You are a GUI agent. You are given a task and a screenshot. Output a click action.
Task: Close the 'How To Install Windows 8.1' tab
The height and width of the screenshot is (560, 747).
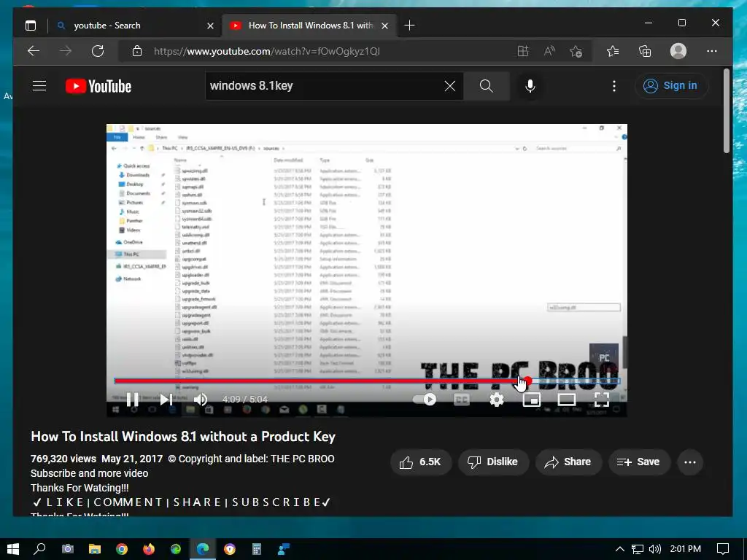tap(385, 26)
